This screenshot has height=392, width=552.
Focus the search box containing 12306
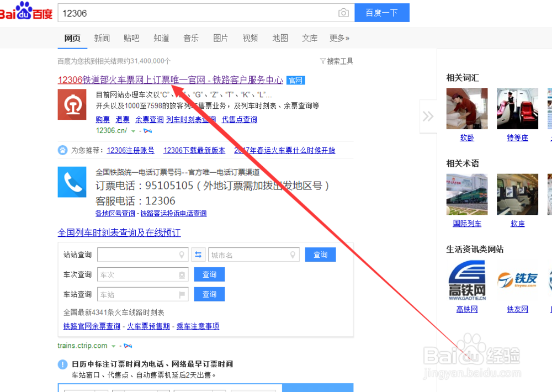[x=206, y=13]
